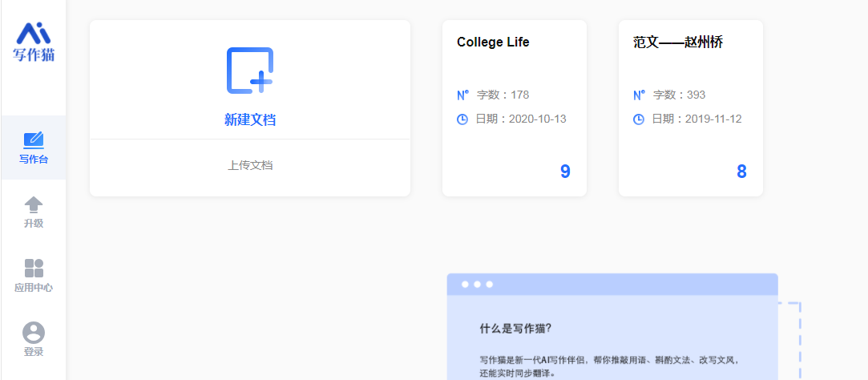Click the 什么是写作猫? heading
The width and height of the screenshot is (868, 380).
point(515,329)
